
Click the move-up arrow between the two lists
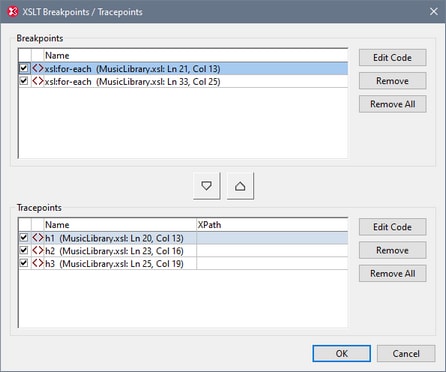pos(240,186)
